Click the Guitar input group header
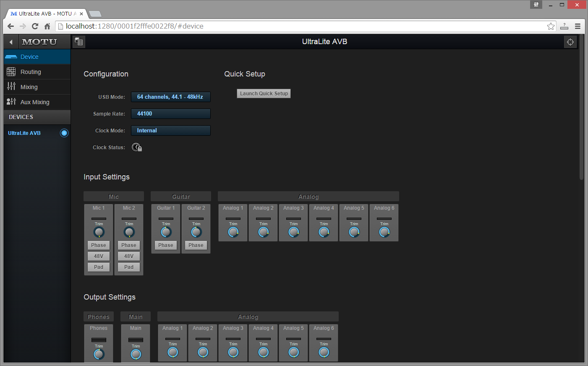 181,197
